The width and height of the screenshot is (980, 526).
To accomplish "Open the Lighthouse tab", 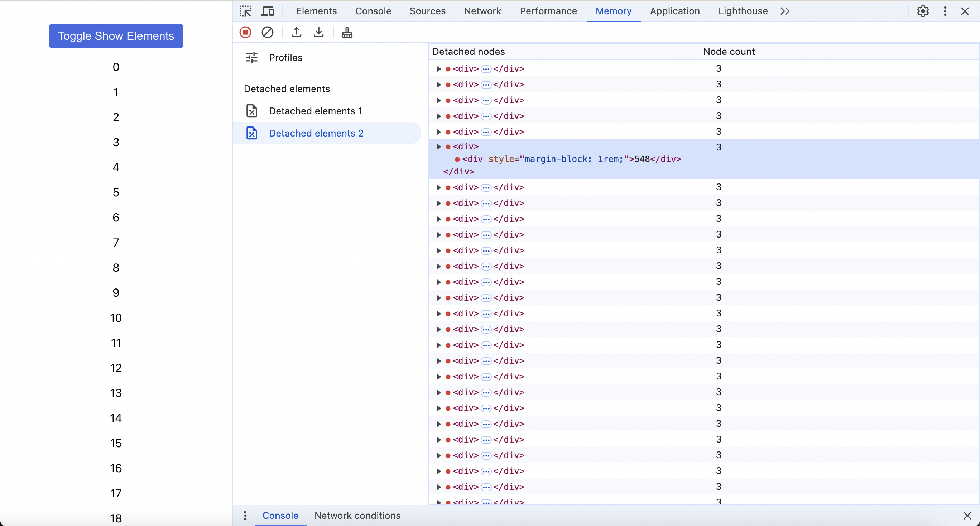I will click(x=743, y=11).
